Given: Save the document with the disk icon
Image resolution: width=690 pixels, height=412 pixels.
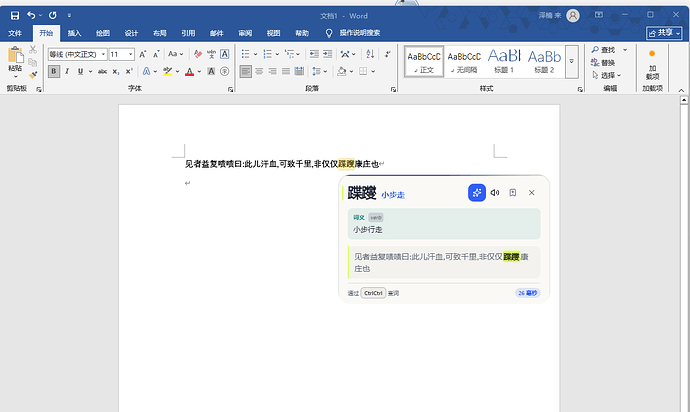Looking at the screenshot, I should pos(15,16).
